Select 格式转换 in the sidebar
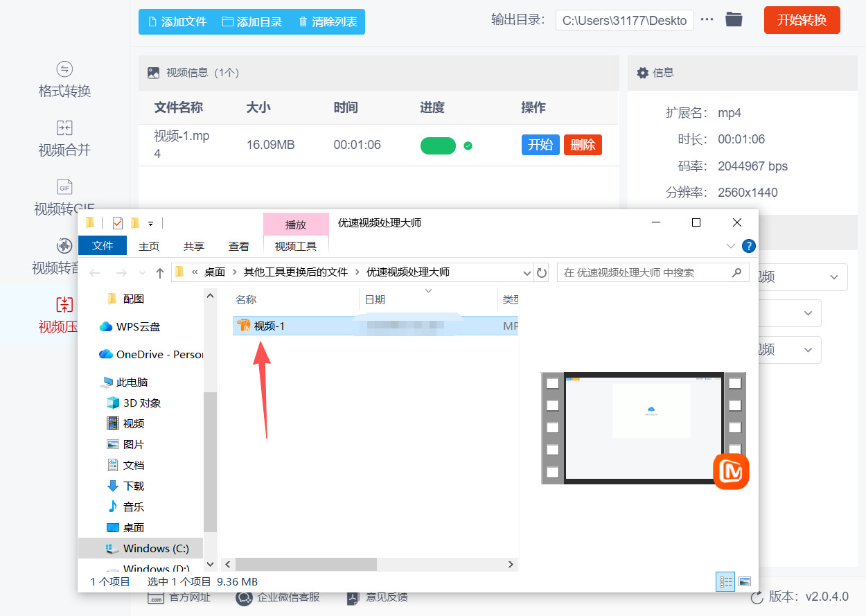This screenshot has width=866, height=616. (64, 80)
